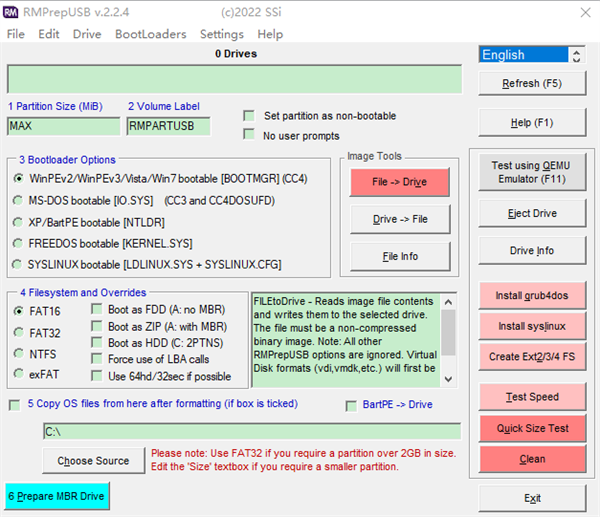Select FAT32 filesystem radio button
600x517 pixels.
tap(19, 332)
